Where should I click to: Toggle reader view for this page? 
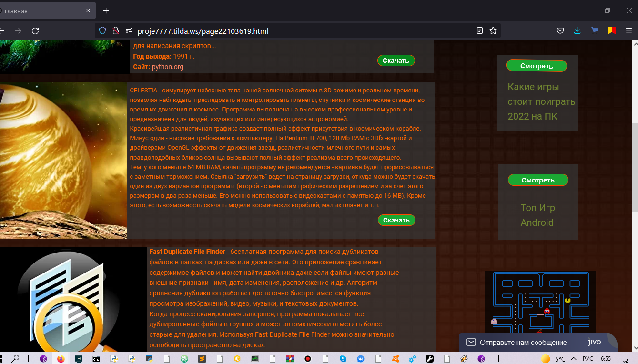pos(480,31)
